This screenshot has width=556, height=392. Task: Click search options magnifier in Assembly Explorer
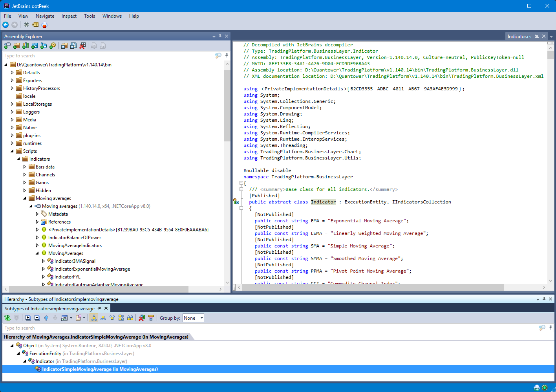pyautogui.click(x=218, y=56)
